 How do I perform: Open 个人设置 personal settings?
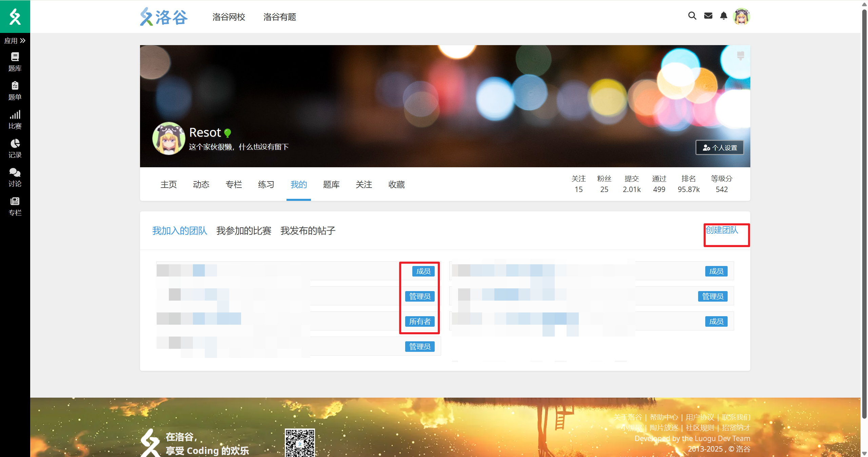(719, 148)
